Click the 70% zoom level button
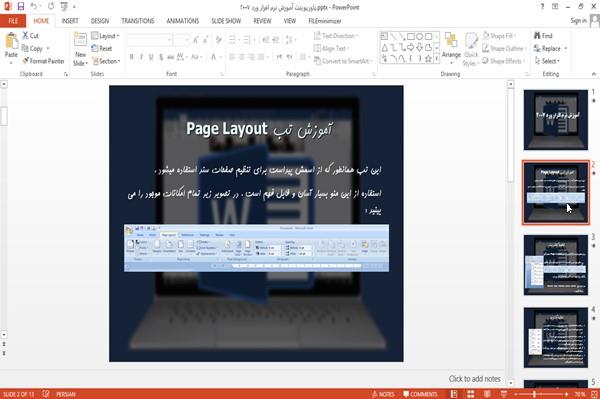This screenshot has width=600, height=399. pyautogui.click(x=580, y=394)
